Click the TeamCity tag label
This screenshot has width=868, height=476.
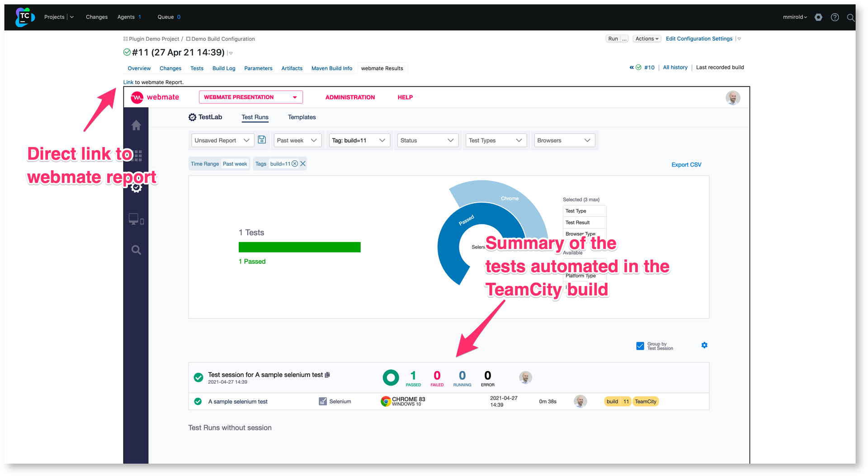pos(646,401)
